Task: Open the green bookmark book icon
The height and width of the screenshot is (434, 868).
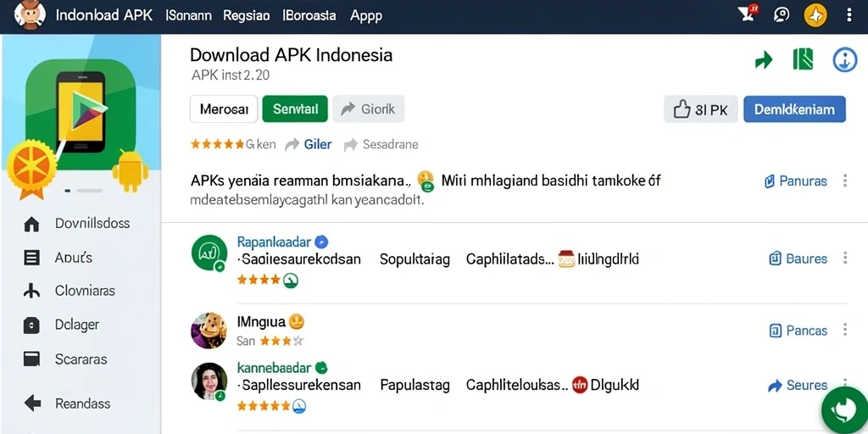Action: 802,59
